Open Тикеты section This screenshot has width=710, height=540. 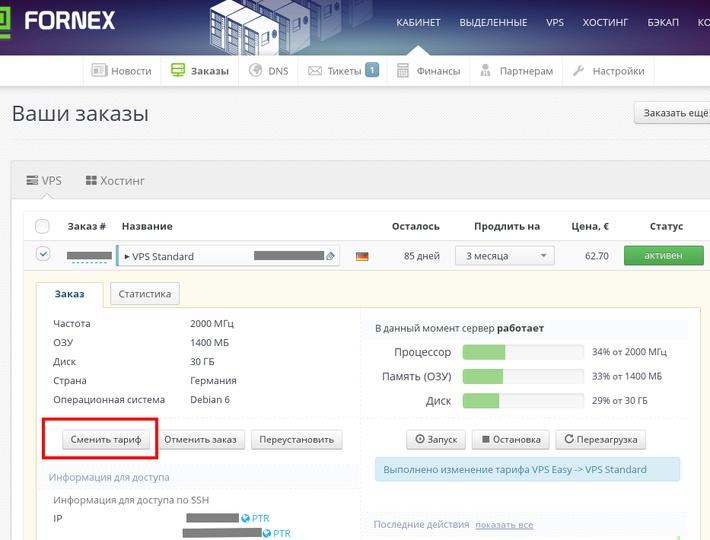point(343,71)
